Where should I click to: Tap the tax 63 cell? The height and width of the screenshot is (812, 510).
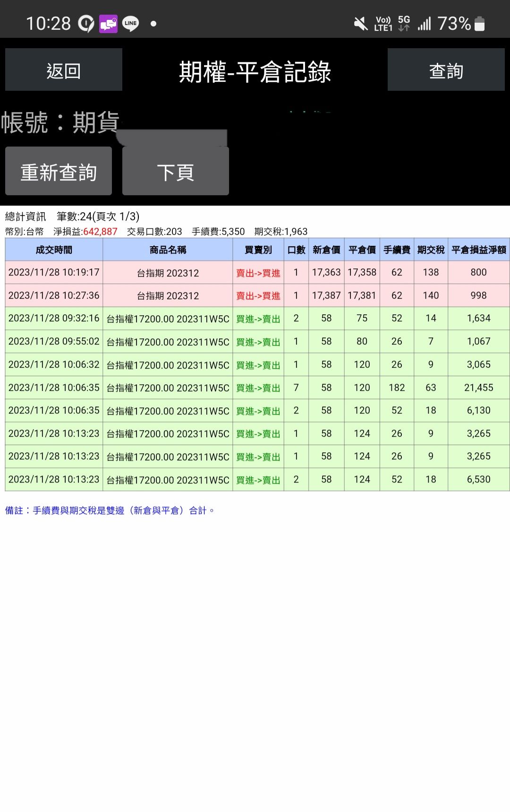tap(431, 388)
